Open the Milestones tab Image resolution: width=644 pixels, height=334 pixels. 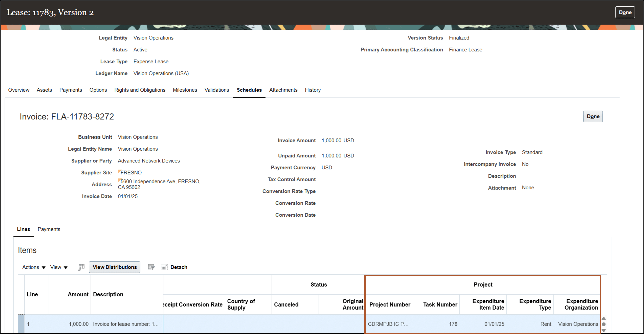(185, 90)
